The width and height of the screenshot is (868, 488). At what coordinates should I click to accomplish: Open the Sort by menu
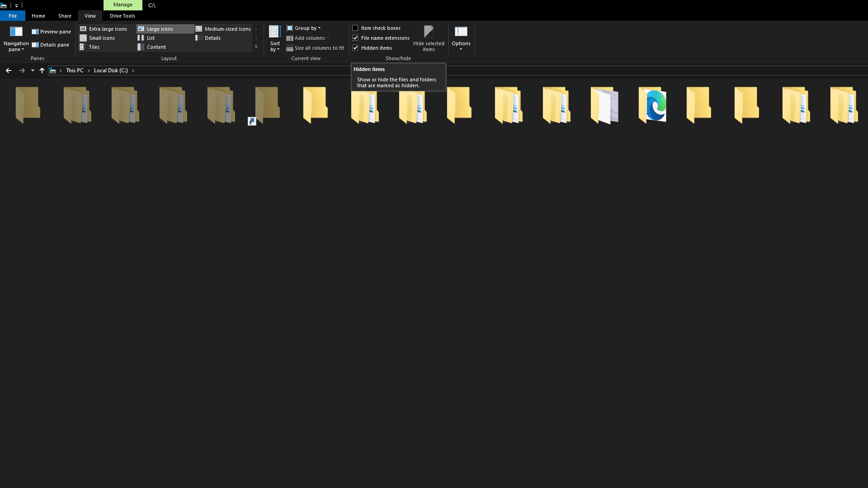(275, 38)
